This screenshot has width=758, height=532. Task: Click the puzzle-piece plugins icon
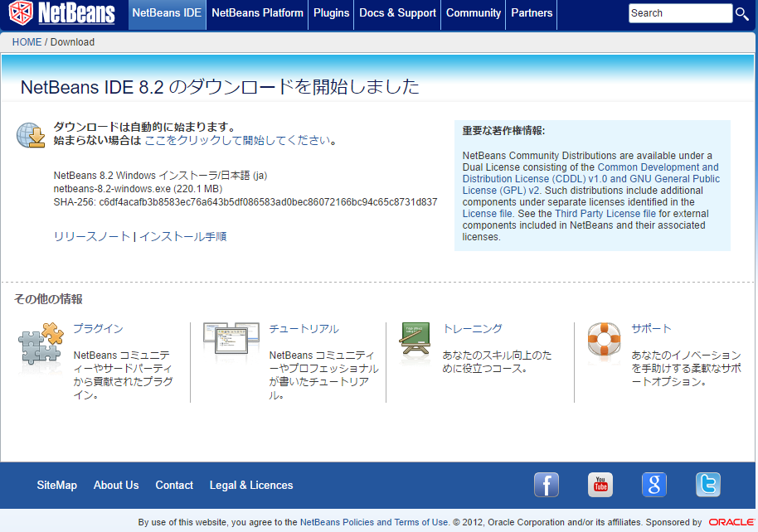pyautogui.click(x=41, y=343)
